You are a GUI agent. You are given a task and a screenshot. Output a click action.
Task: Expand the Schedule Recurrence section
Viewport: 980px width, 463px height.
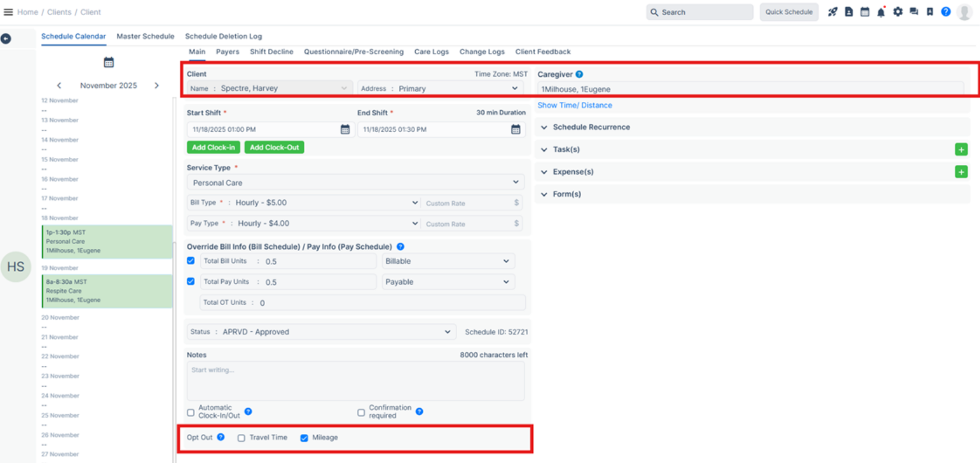(x=590, y=127)
